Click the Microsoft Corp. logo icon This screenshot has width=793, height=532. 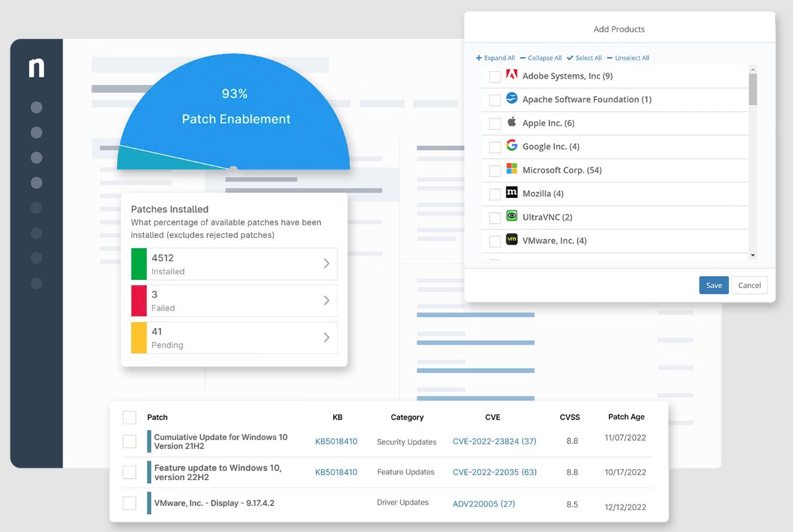point(511,169)
